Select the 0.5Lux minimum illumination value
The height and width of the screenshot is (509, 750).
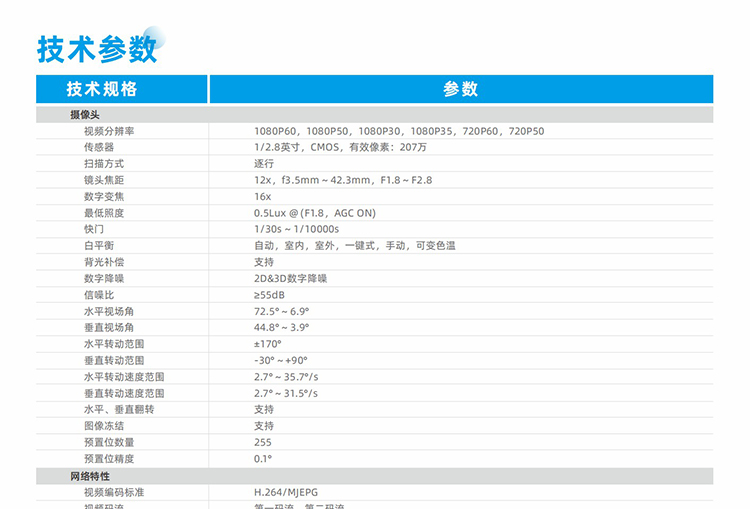pyautogui.click(x=314, y=213)
